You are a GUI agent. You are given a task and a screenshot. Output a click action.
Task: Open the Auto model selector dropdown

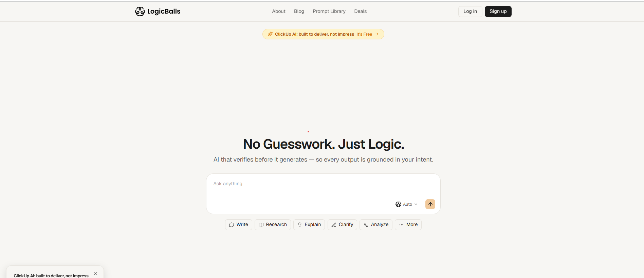point(406,204)
